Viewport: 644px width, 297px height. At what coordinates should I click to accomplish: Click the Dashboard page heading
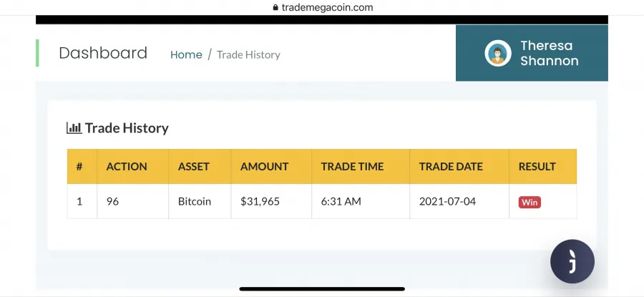point(103,53)
